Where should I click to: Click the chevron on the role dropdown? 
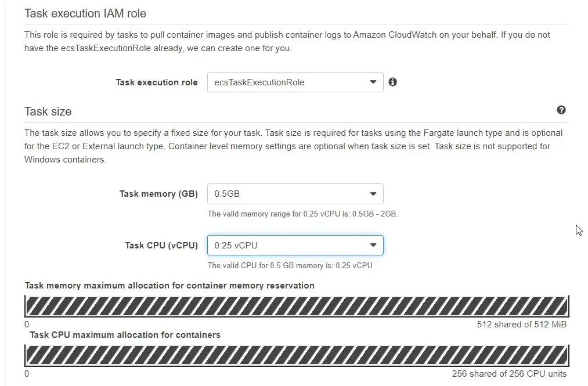[x=373, y=82]
